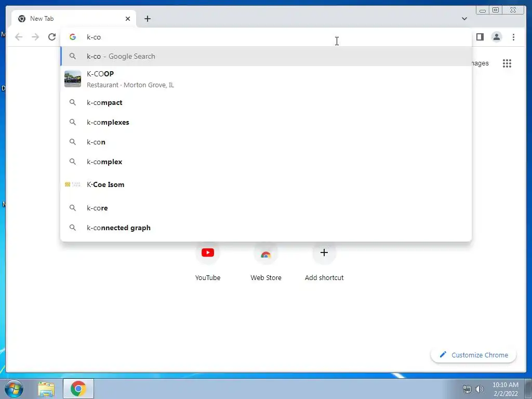The width and height of the screenshot is (532, 399).
Task: Open the Google apps grid
Action: 507,63
